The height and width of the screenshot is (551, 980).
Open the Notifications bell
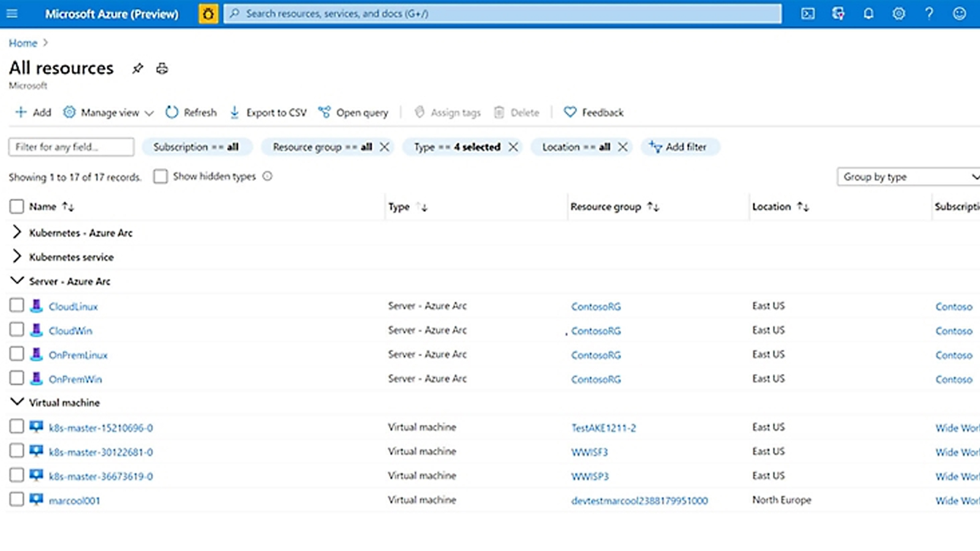tap(869, 13)
